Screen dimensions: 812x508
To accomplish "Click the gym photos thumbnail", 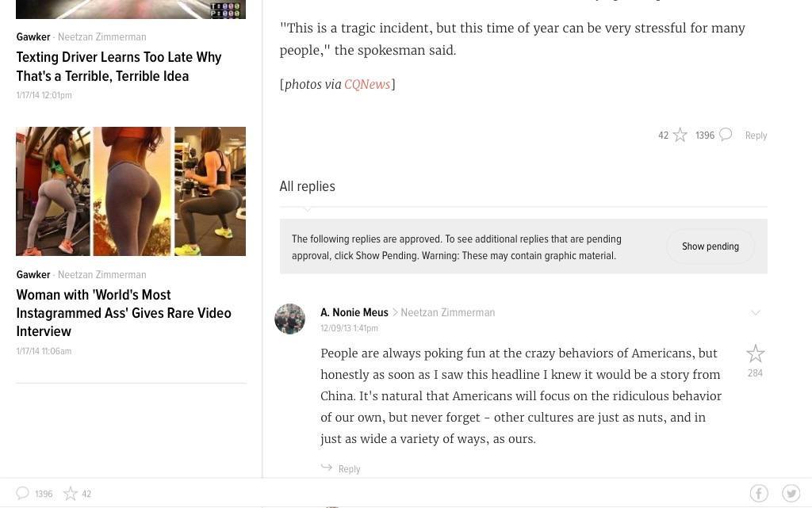I will coord(131,192).
